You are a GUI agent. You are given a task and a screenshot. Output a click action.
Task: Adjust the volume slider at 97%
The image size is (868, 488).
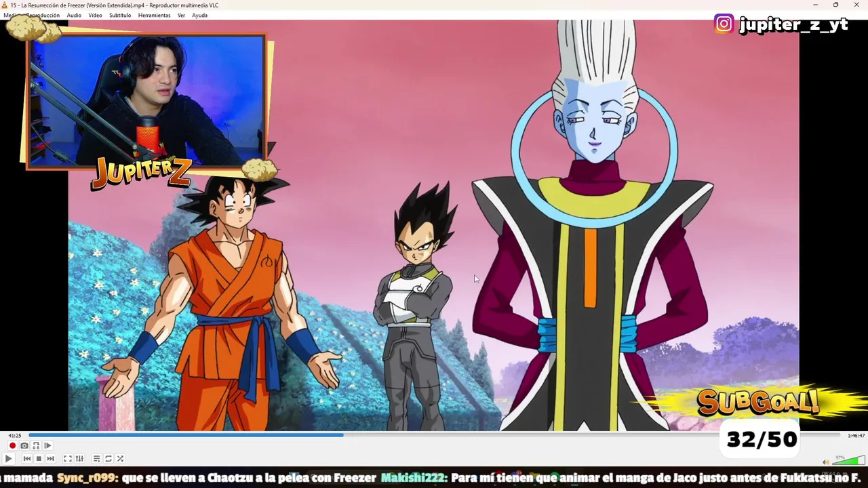pyautogui.click(x=848, y=461)
